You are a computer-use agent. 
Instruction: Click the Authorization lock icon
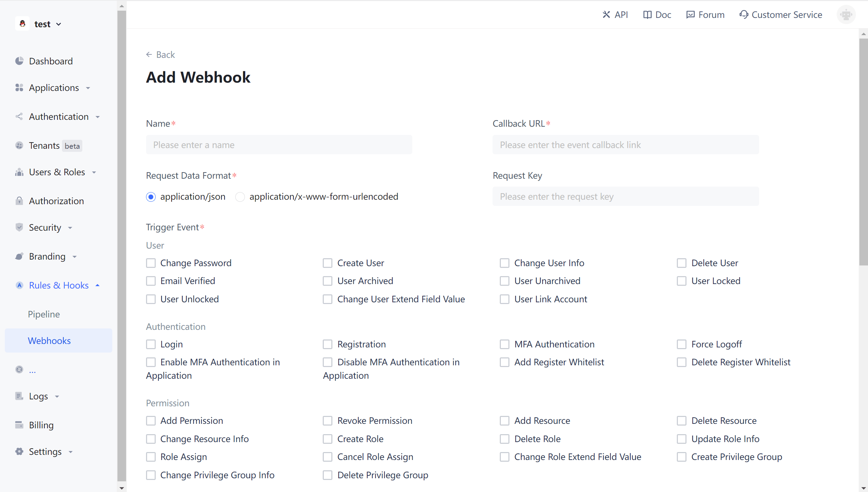pyautogui.click(x=19, y=201)
